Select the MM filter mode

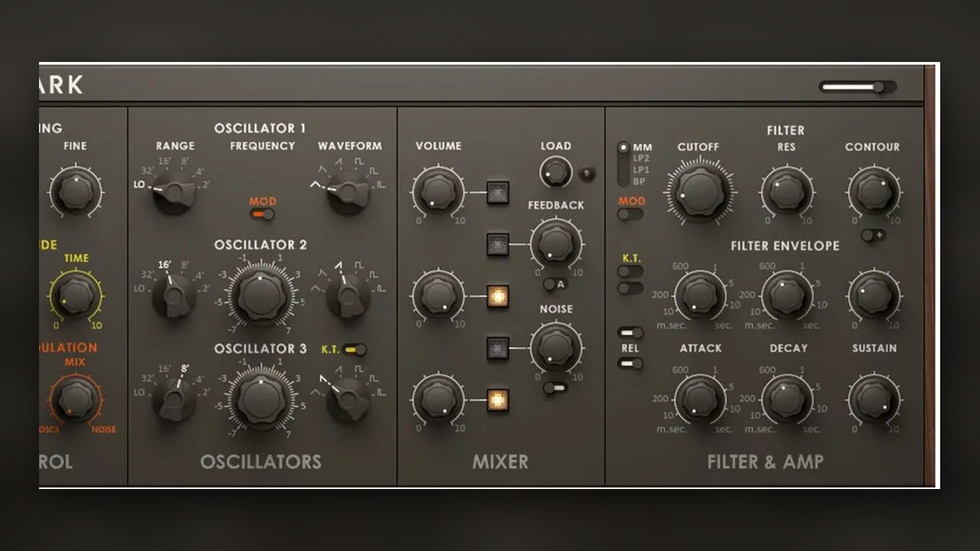(642, 147)
